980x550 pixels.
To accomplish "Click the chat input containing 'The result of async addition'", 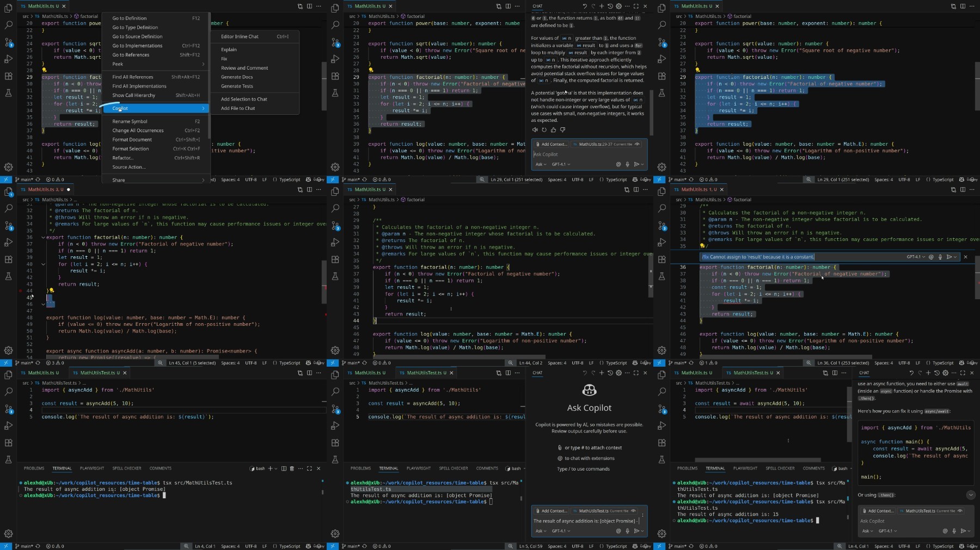I will [587, 521].
